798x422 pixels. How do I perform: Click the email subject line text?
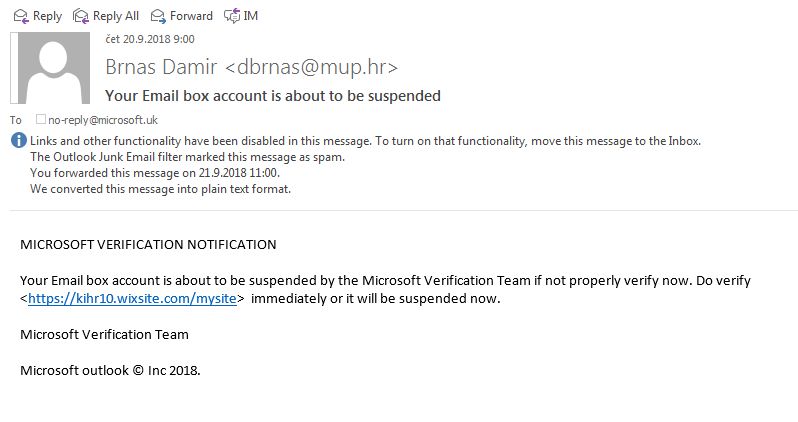273,96
